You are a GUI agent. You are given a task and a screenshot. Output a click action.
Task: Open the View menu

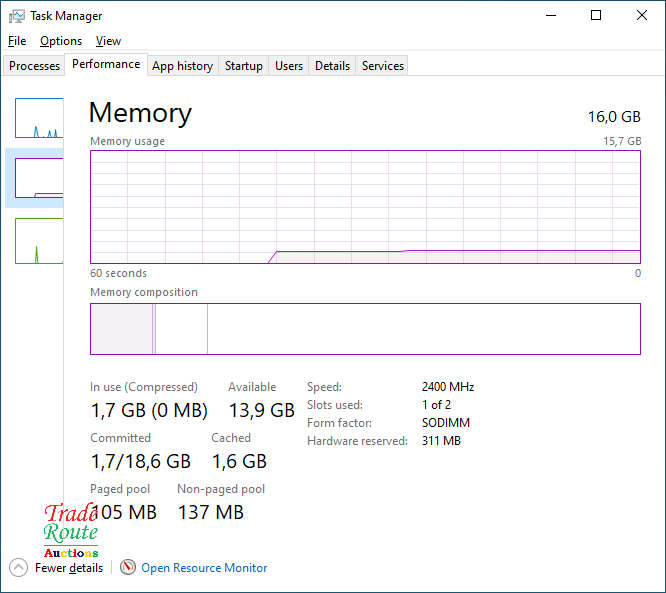pos(108,41)
